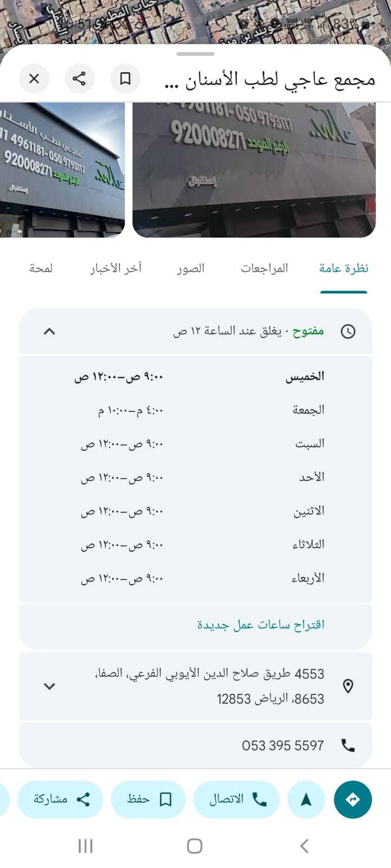391x868 pixels.
Task: Tap the حفظ save button
Action: coord(148,799)
